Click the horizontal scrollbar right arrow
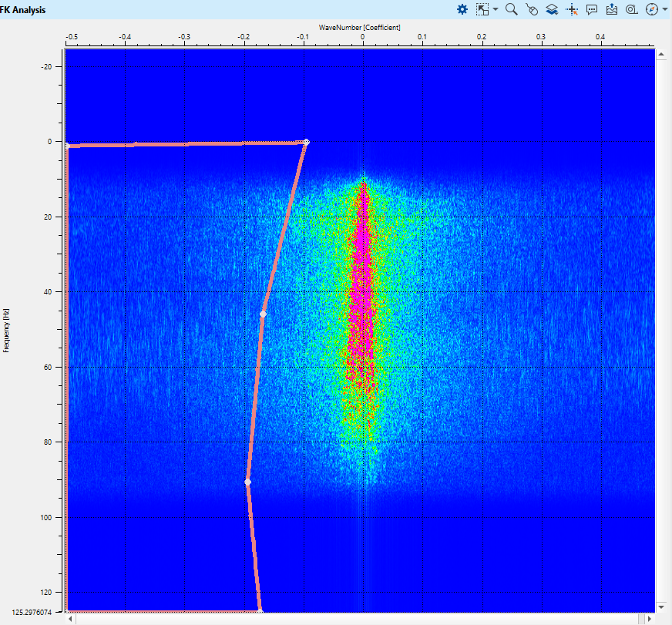The image size is (672, 625). (648, 618)
